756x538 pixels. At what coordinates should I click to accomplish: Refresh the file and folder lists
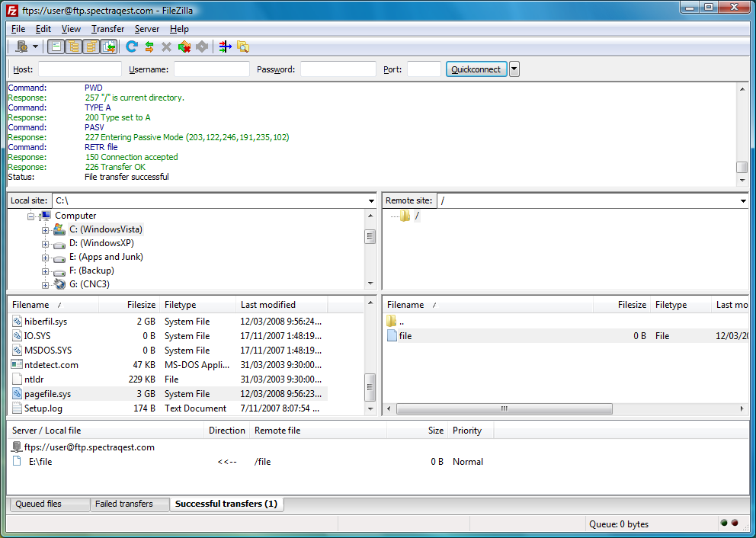click(132, 47)
